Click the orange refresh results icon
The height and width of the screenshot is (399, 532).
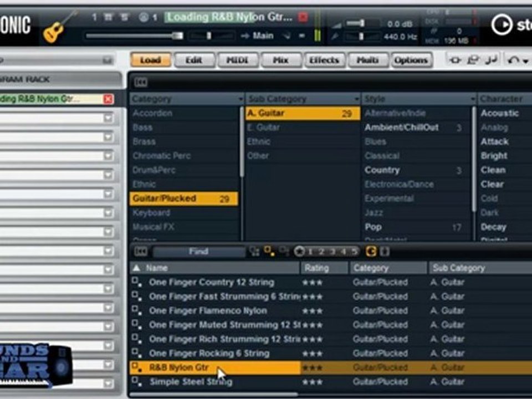pos(371,252)
